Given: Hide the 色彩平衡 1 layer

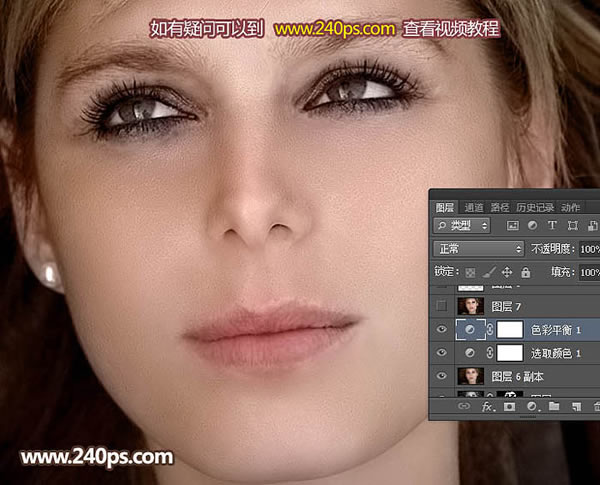Looking at the screenshot, I should 442,329.
